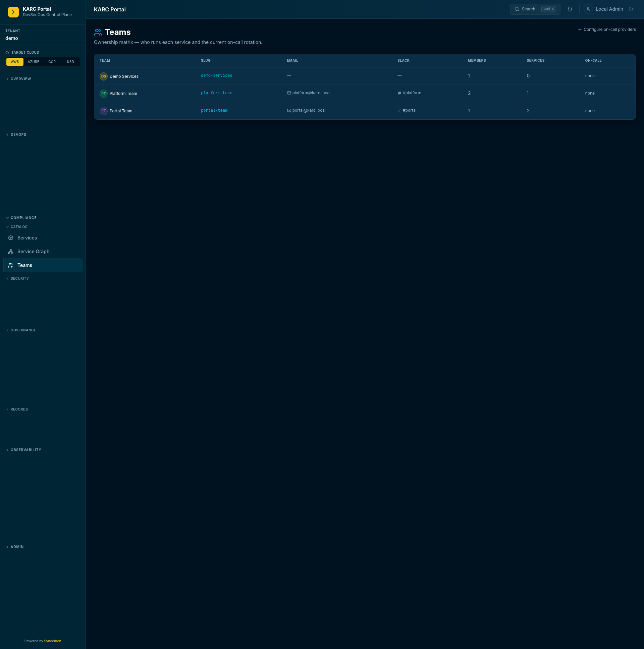Click the yellow KARC Portal logo icon

[13, 12]
